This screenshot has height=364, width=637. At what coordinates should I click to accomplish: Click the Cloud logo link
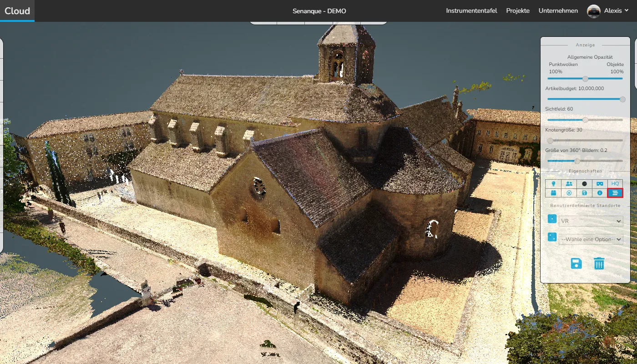click(17, 11)
